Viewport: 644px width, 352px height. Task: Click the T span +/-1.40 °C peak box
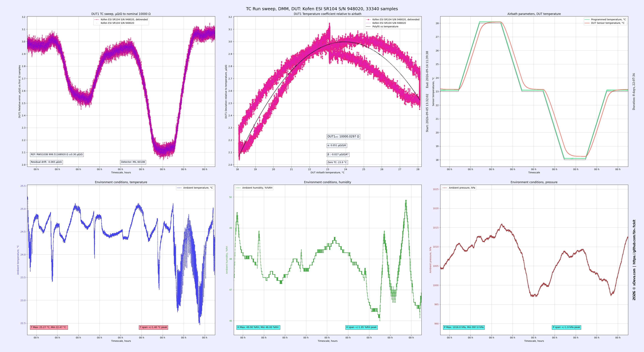(153, 327)
